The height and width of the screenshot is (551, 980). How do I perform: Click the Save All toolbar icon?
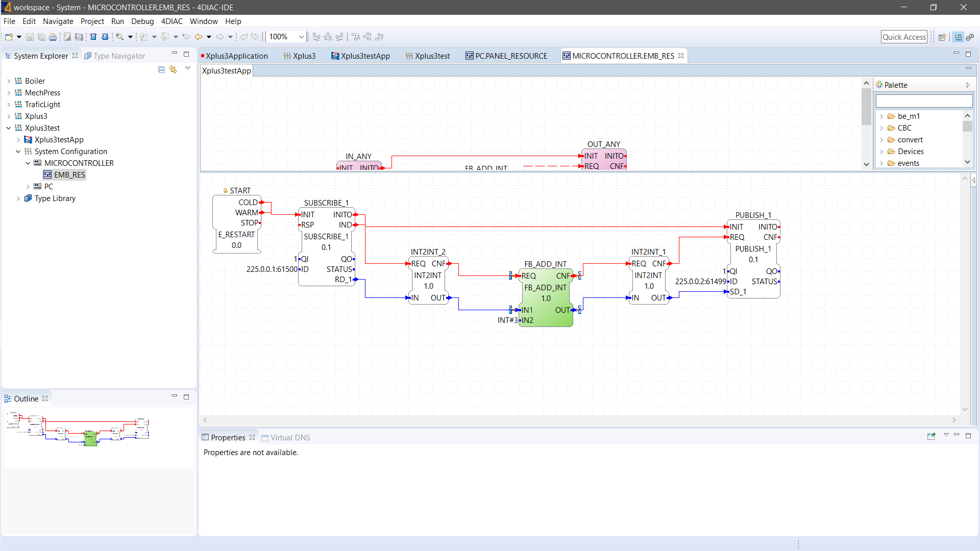point(41,37)
